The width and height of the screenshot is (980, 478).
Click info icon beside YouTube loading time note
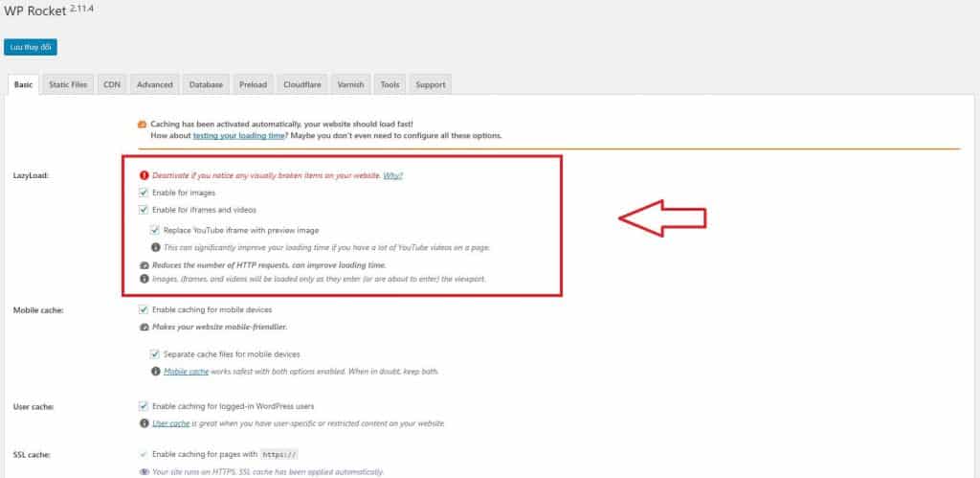point(155,248)
